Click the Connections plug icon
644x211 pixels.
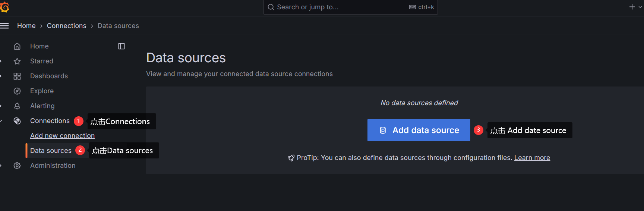(x=17, y=121)
